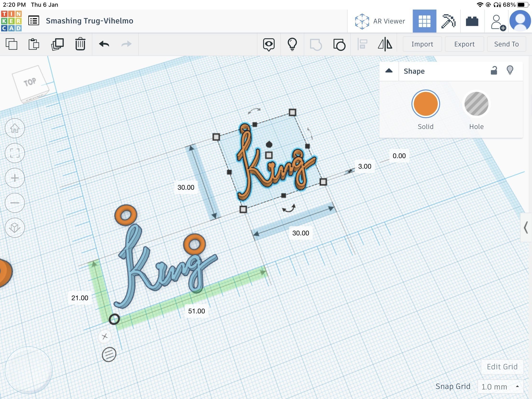Click the Home view button
532x399 pixels.
point(15,128)
